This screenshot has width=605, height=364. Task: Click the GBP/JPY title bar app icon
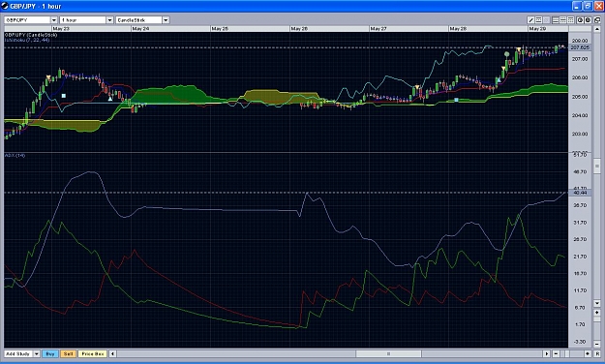(5, 6)
